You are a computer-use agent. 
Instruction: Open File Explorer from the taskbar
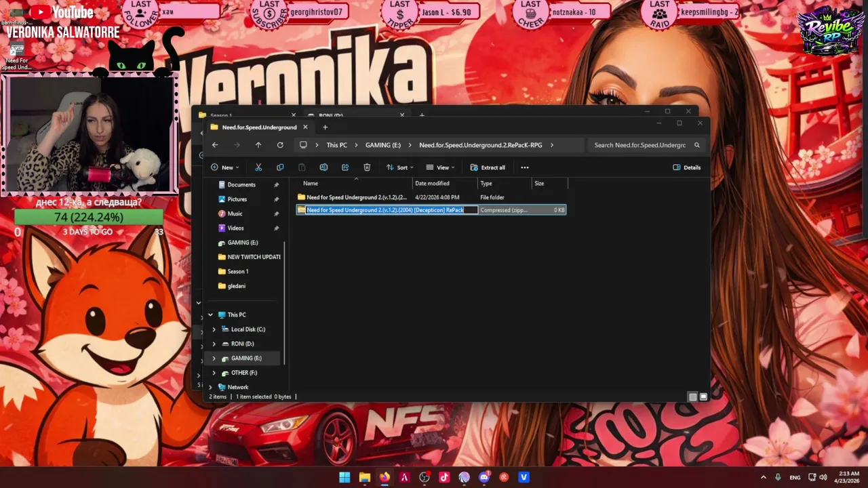[365, 477]
